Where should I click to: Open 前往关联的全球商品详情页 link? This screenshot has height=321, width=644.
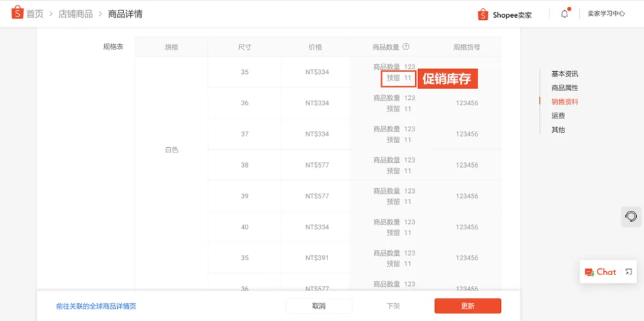(x=96, y=306)
